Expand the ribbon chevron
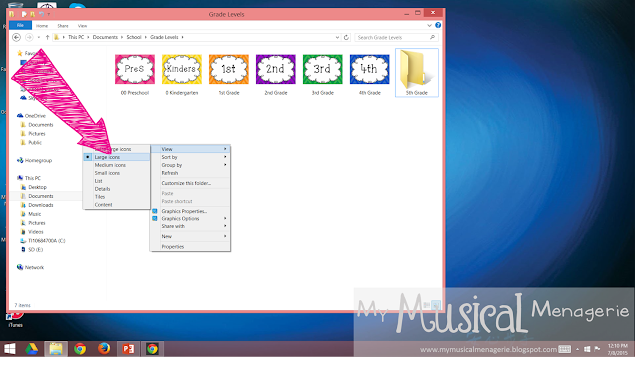Screen dimensions: 640x369 coord(429,25)
